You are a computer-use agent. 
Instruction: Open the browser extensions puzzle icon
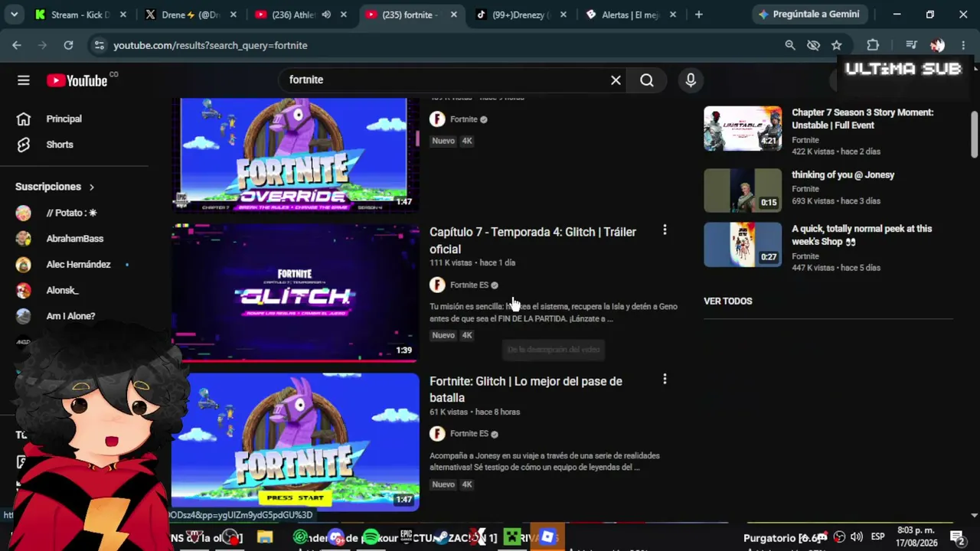point(873,45)
